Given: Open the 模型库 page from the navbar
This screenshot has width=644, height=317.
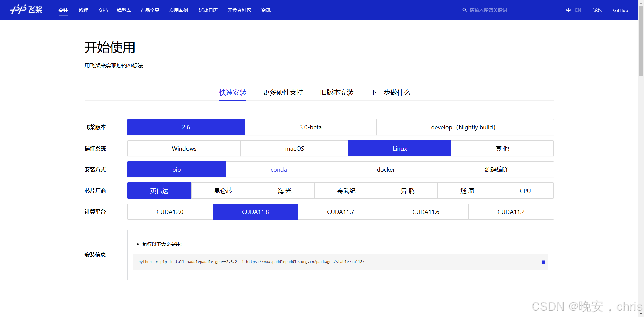Looking at the screenshot, I should click(124, 10).
